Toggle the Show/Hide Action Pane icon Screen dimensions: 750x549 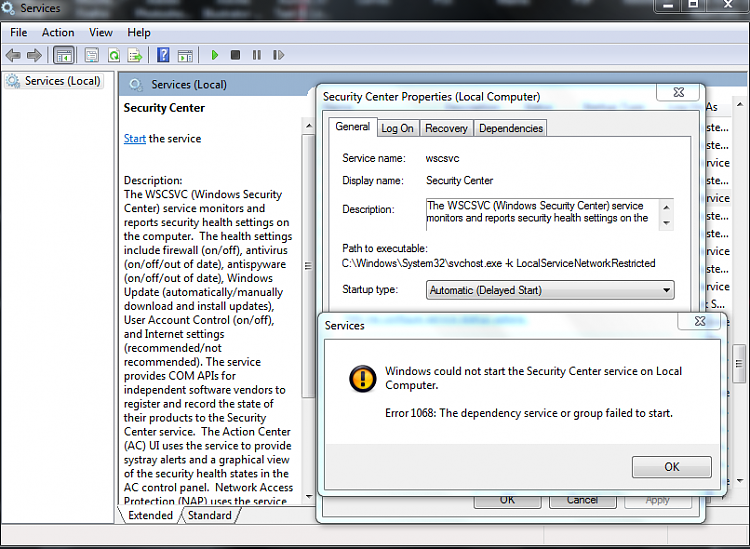[185, 55]
